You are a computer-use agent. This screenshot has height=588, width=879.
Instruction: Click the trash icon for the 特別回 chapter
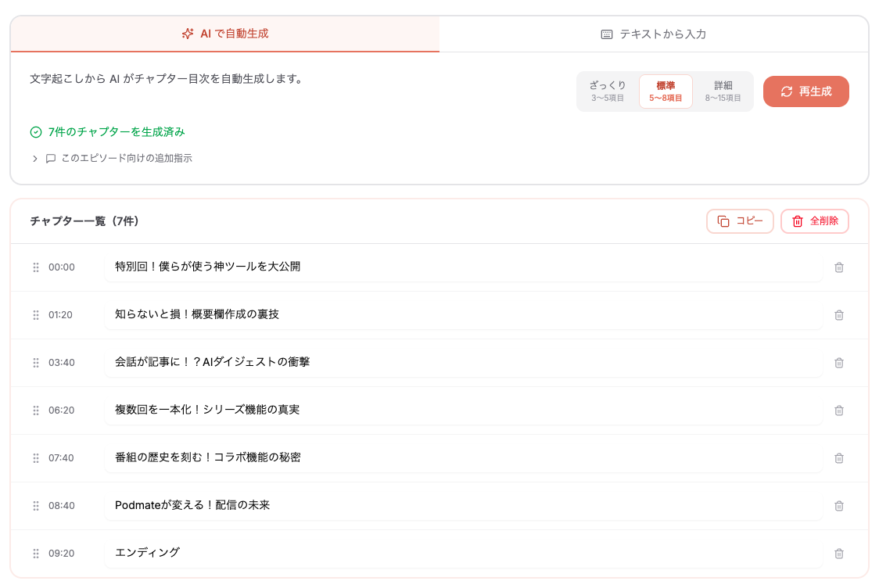(839, 267)
